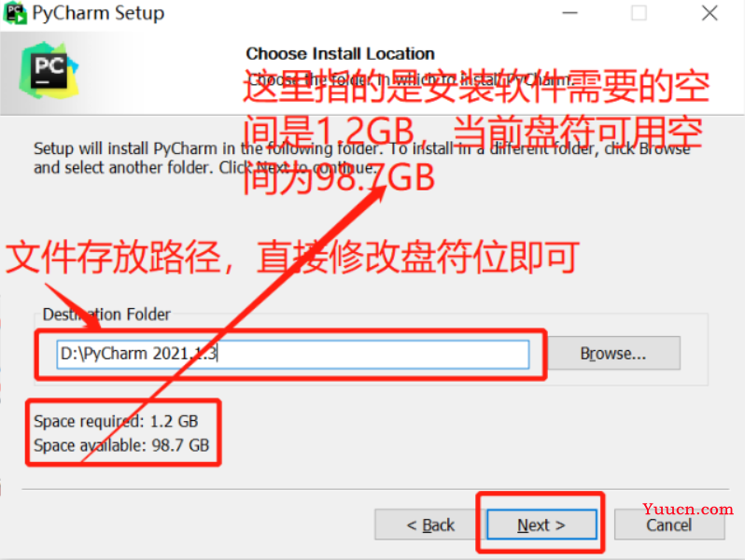Screen dimensions: 745x560
Task: Click the Setup will install PyCharm description text
Action: tap(361, 158)
